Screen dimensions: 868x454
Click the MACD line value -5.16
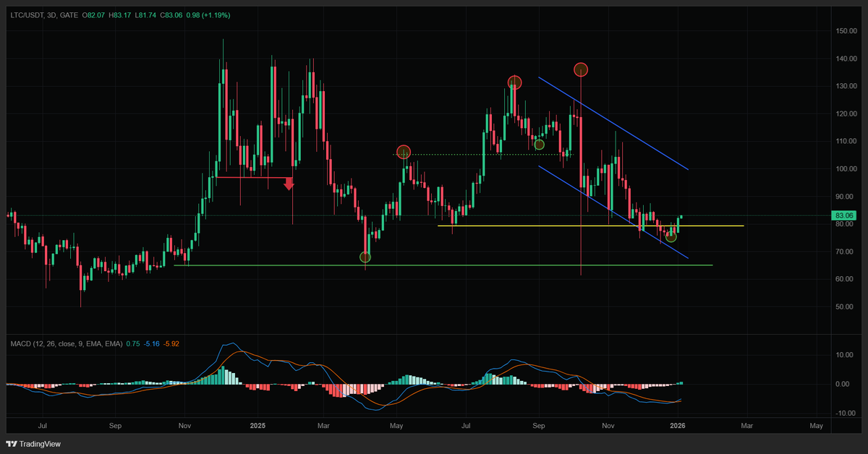[x=152, y=343]
